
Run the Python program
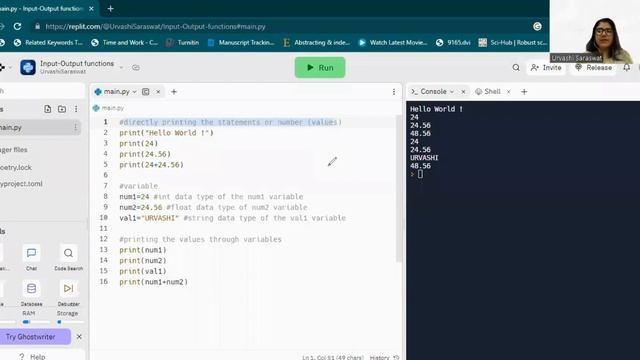tap(320, 67)
